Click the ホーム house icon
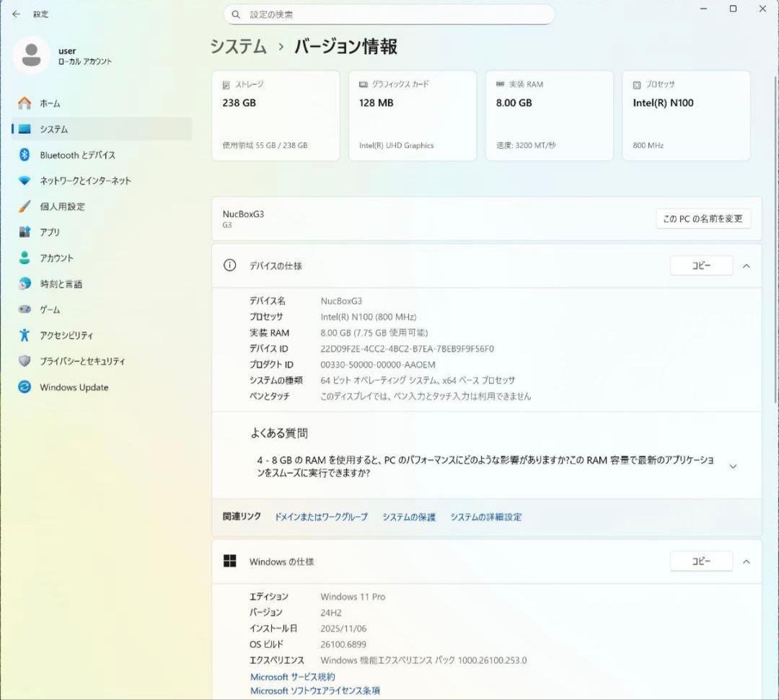The width and height of the screenshot is (779, 700). pos(25,103)
